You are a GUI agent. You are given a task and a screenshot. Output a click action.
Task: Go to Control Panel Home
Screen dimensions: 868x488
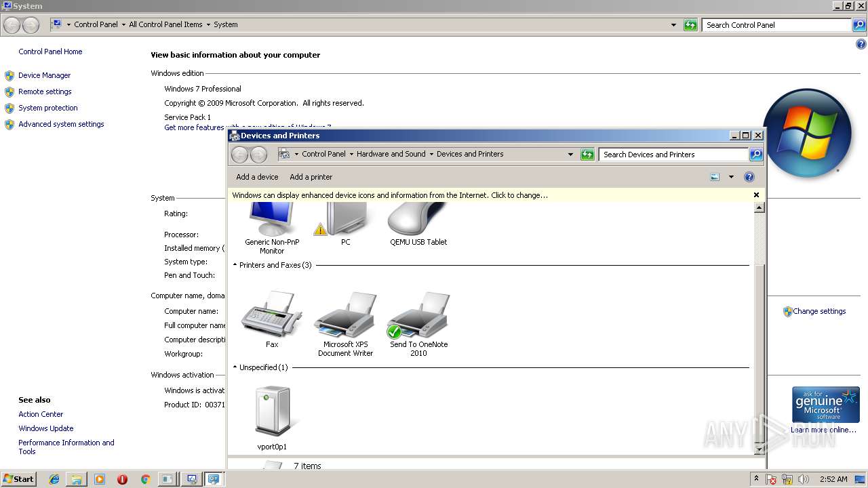(x=50, y=52)
